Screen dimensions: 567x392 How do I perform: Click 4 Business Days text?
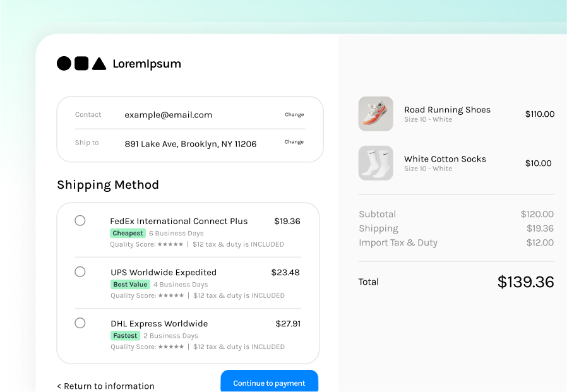(x=181, y=285)
